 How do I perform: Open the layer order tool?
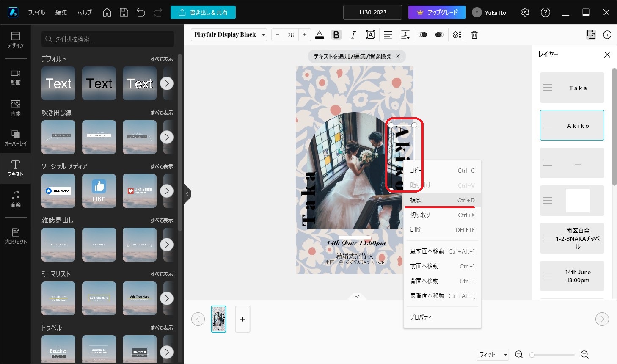[457, 35]
